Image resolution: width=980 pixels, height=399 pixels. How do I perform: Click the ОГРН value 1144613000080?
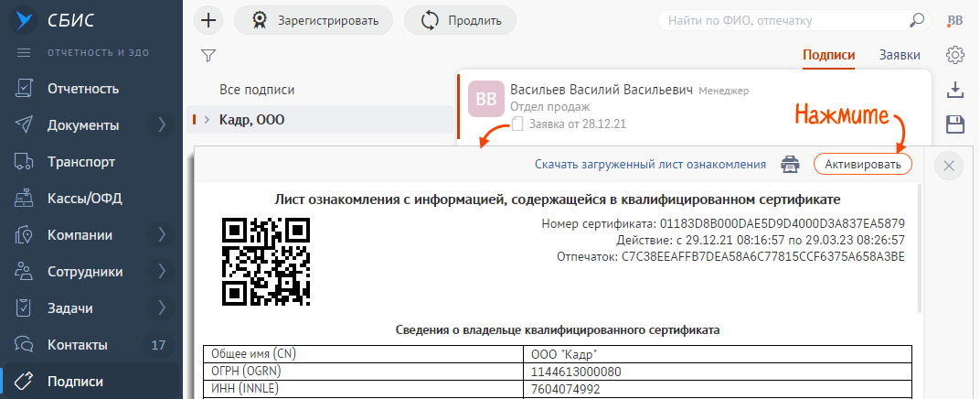coord(576,372)
